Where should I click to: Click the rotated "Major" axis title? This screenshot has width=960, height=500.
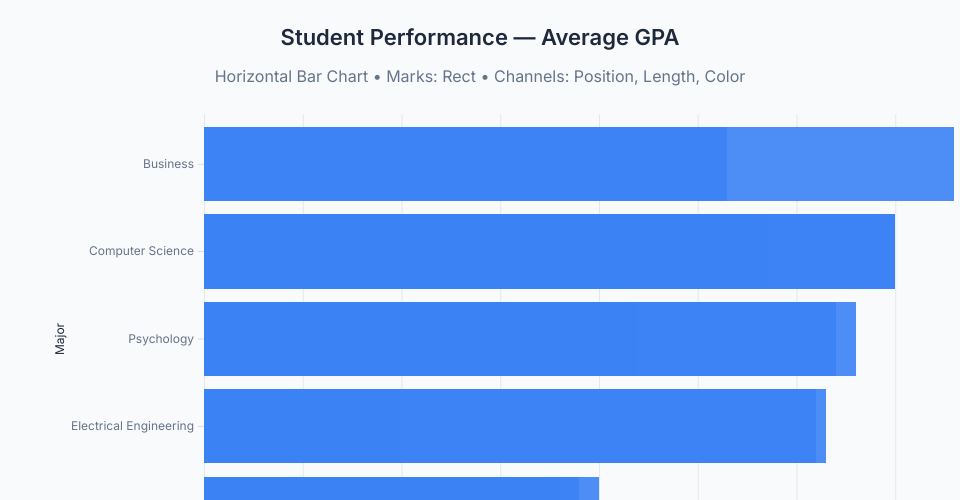[x=60, y=338]
